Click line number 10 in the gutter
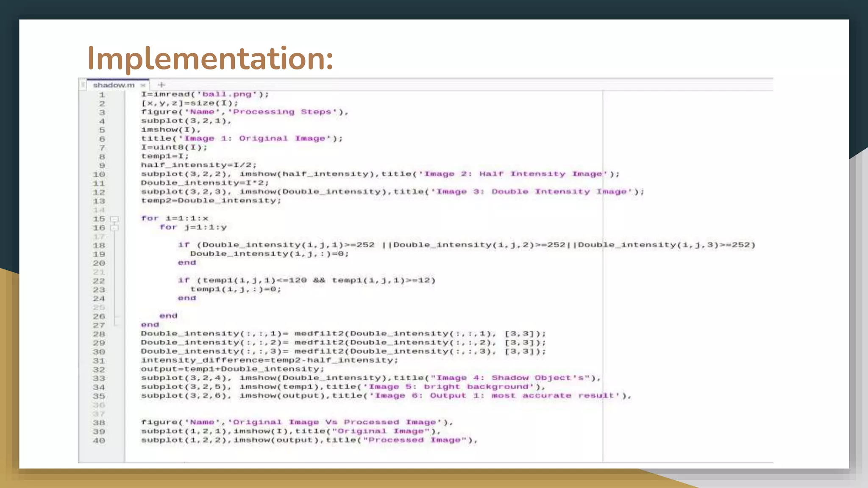Image resolution: width=868 pixels, height=488 pixels. tap(99, 175)
